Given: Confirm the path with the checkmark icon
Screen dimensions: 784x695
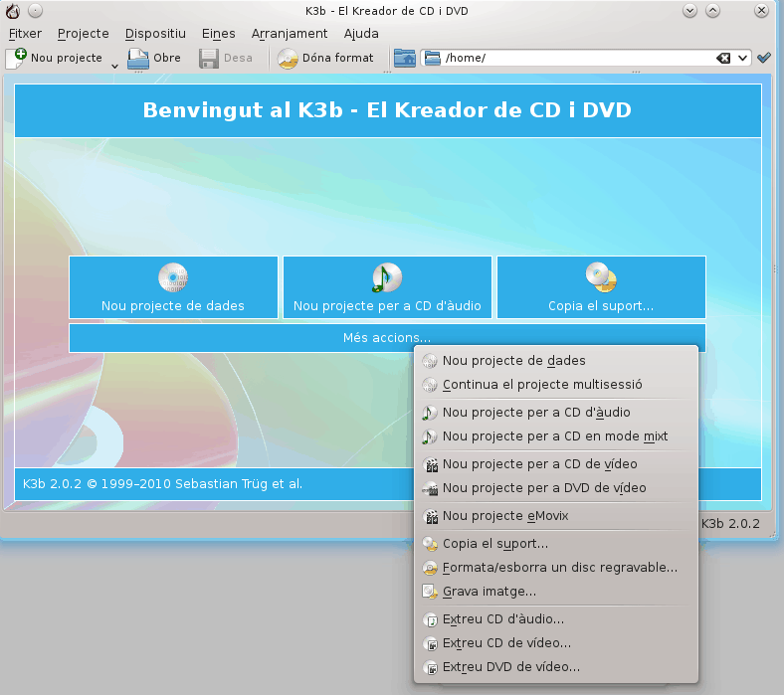Looking at the screenshot, I should [x=763, y=58].
